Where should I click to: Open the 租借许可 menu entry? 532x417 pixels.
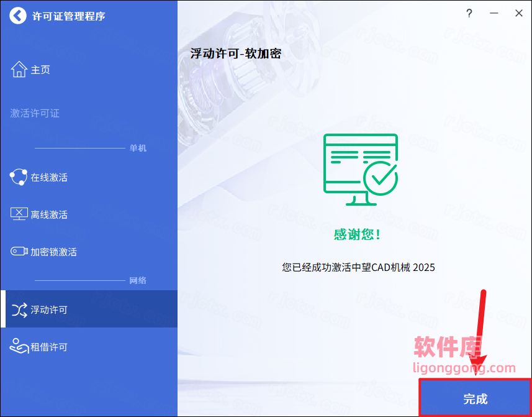pos(49,347)
